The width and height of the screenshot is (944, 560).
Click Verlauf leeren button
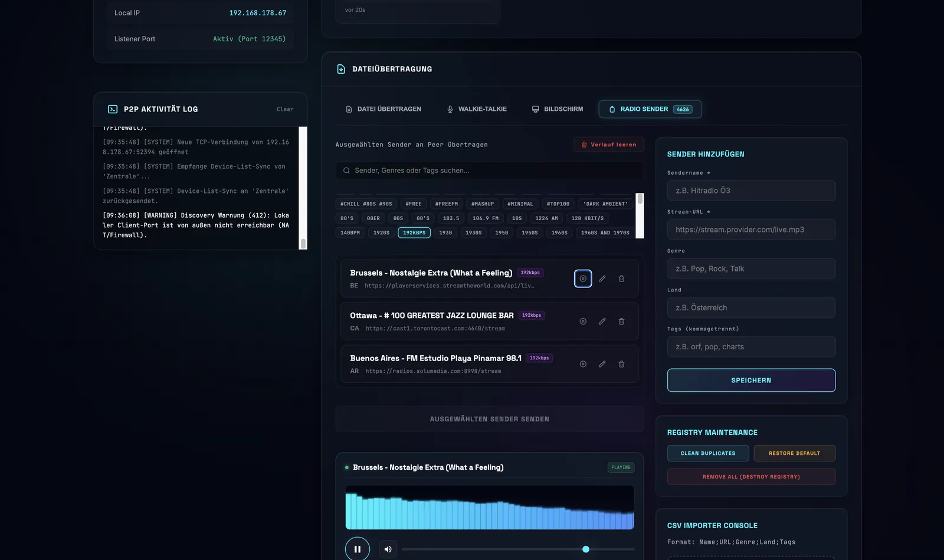[609, 145]
